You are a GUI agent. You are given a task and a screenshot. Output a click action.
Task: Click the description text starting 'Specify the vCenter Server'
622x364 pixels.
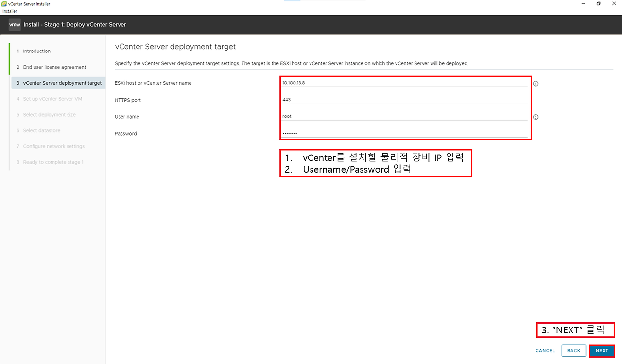(292, 63)
